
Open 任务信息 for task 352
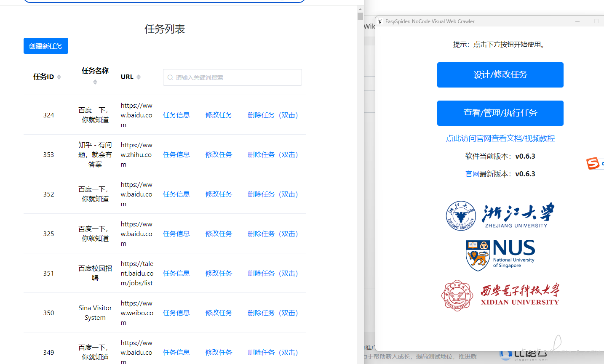click(176, 194)
